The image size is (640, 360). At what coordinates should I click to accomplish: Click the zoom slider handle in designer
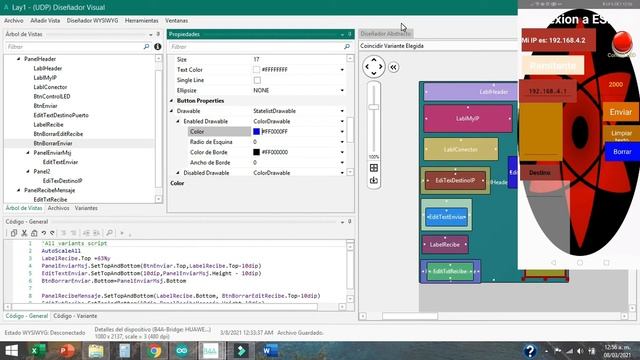[x=373, y=107]
